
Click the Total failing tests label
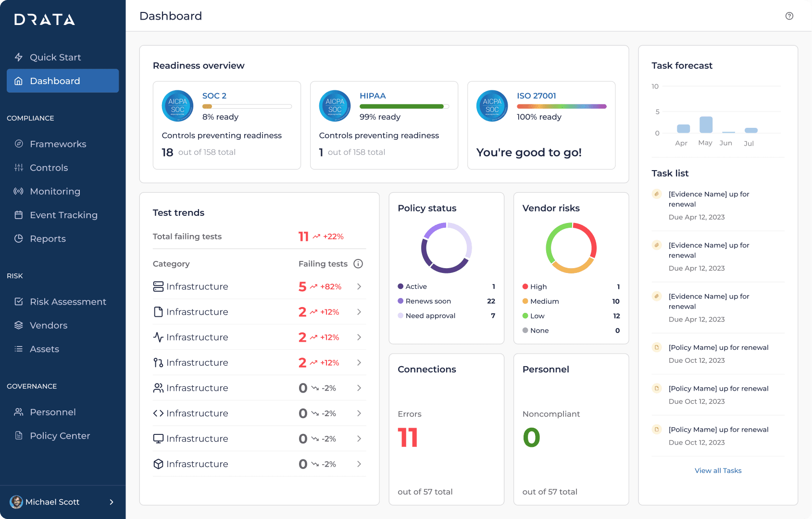pos(187,236)
